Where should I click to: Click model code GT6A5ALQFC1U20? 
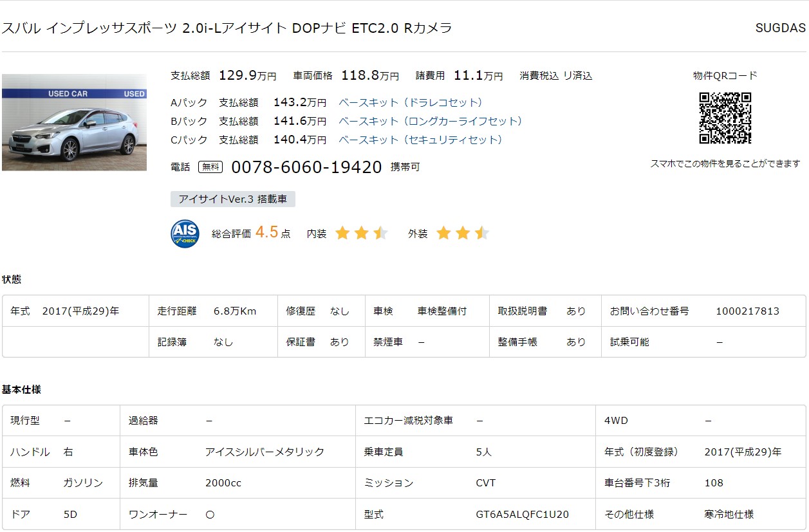(x=522, y=515)
